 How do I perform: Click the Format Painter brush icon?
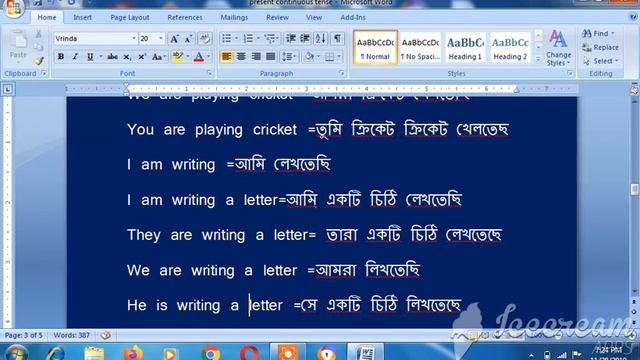(x=38, y=61)
